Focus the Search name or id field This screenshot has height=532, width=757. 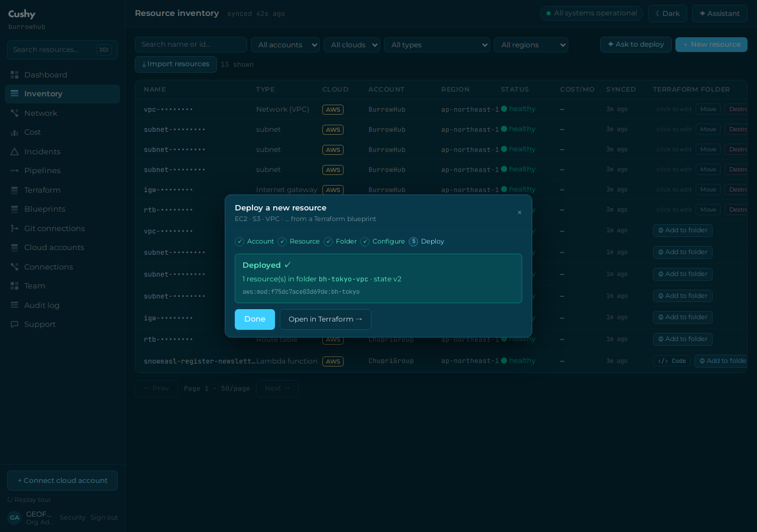pos(191,44)
